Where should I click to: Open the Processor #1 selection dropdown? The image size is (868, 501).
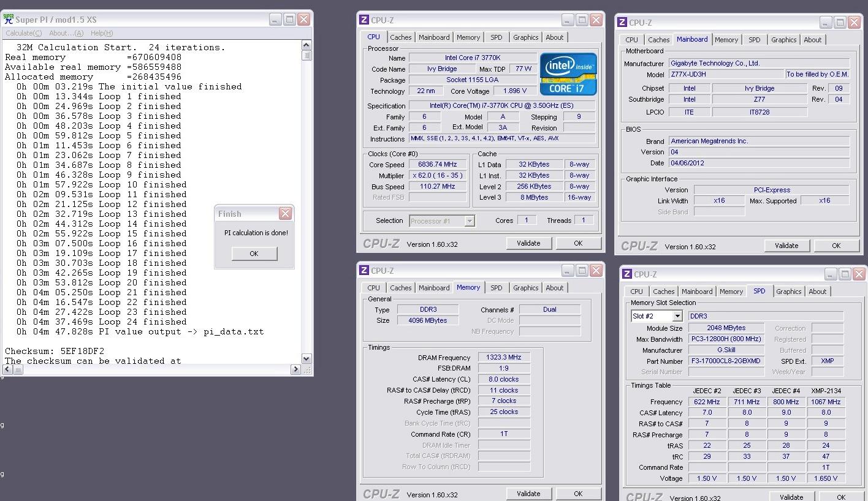(442, 221)
